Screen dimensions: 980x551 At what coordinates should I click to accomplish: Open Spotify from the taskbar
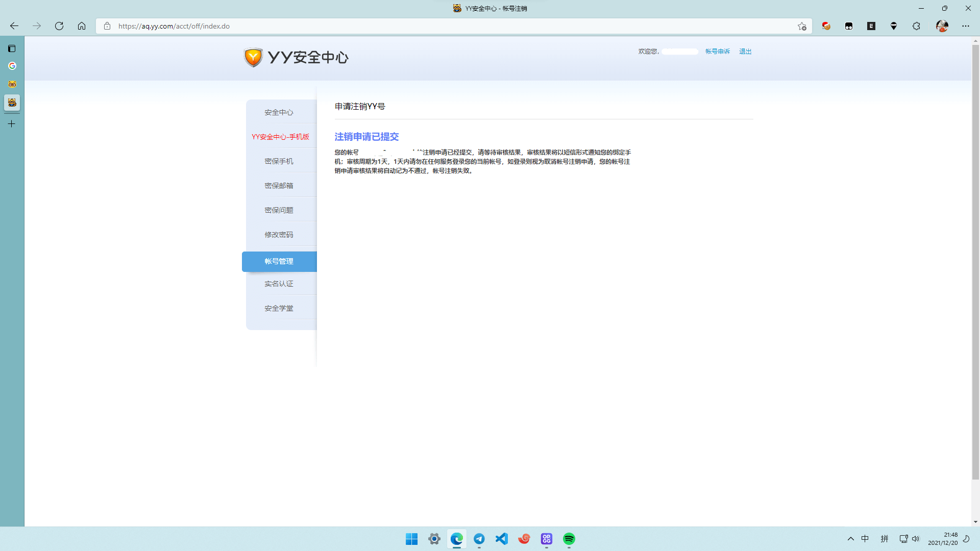pos(569,539)
